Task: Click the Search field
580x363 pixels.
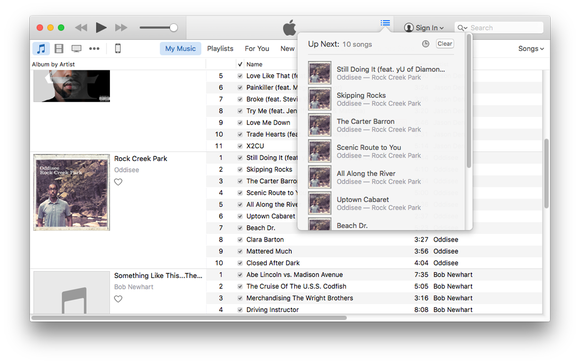Action: pyautogui.click(x=499, y=28)
